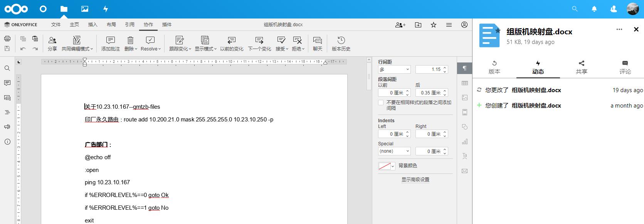
Task: Open the user avatar menu
Action: pyautogui.click(x=633, y=9)
